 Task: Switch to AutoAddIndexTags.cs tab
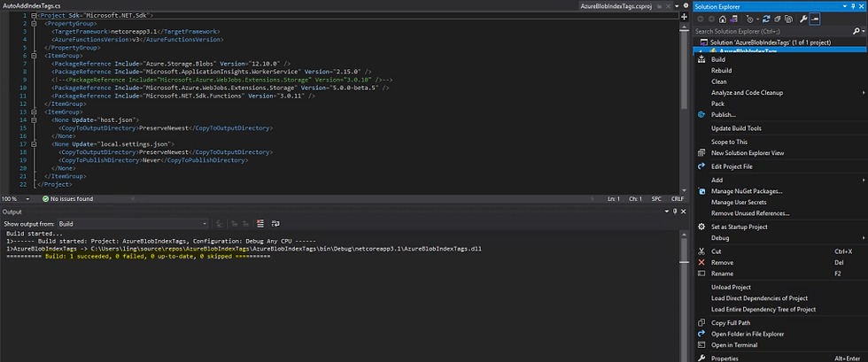pyautogui.click(x=32, y=5)
